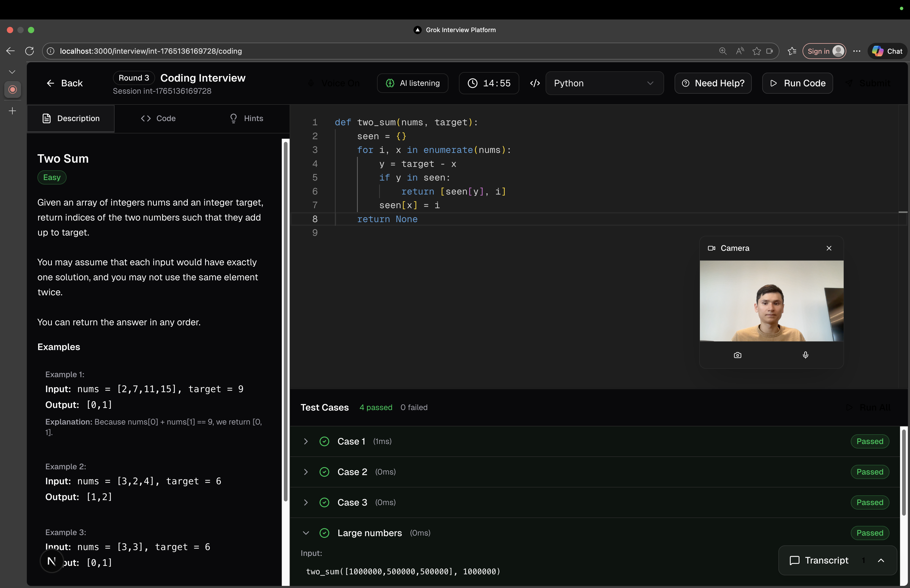Screen dimensions: 910x588
Task: Switch to the Code tab
Action: tap(158, 118)
